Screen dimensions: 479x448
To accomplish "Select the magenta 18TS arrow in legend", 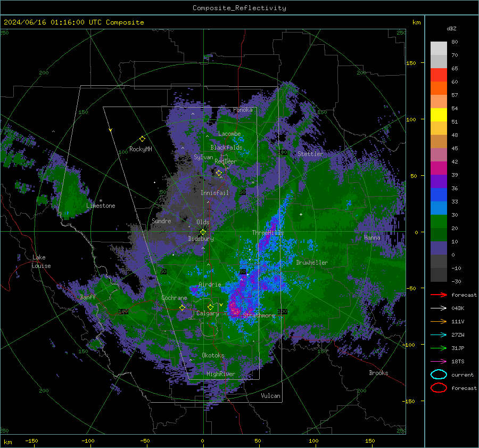I will click(x=439, y=362).
